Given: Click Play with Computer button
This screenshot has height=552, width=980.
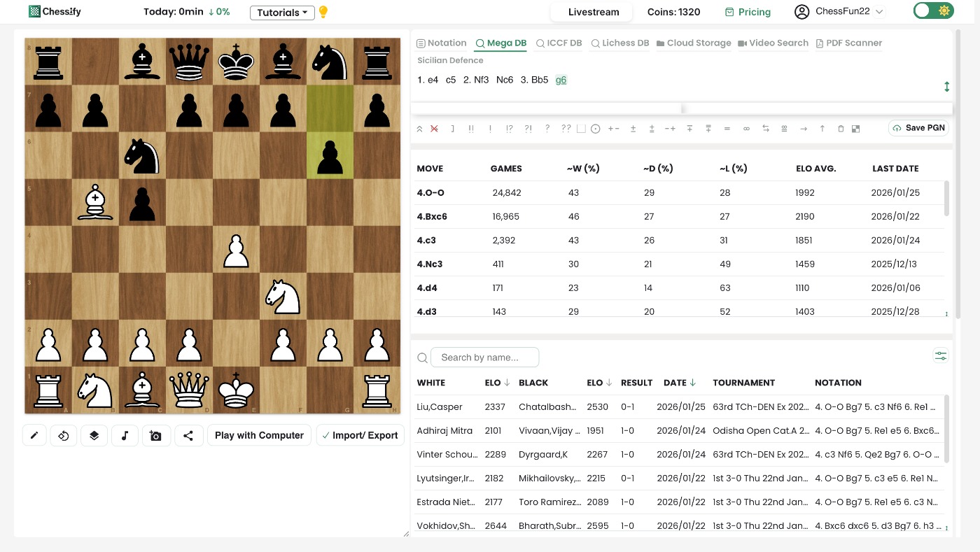Looking at the screenshot, I should 259,435.
